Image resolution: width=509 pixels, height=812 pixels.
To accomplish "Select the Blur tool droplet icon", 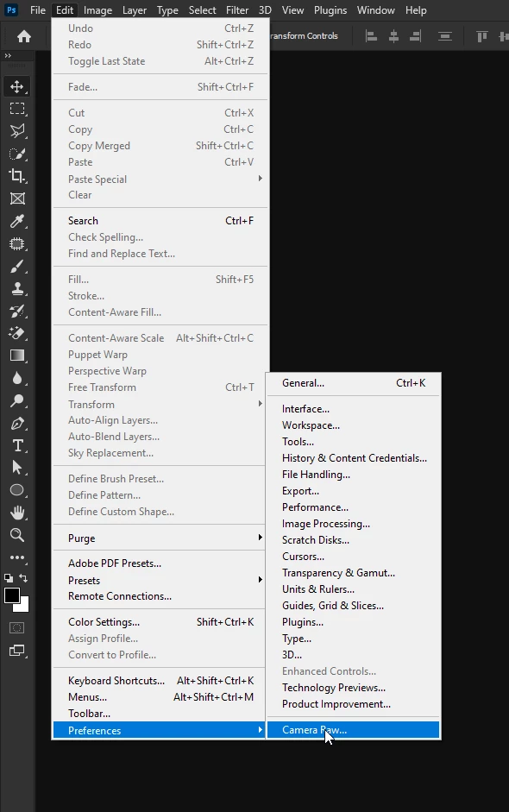I will click(x=17, y=379).
